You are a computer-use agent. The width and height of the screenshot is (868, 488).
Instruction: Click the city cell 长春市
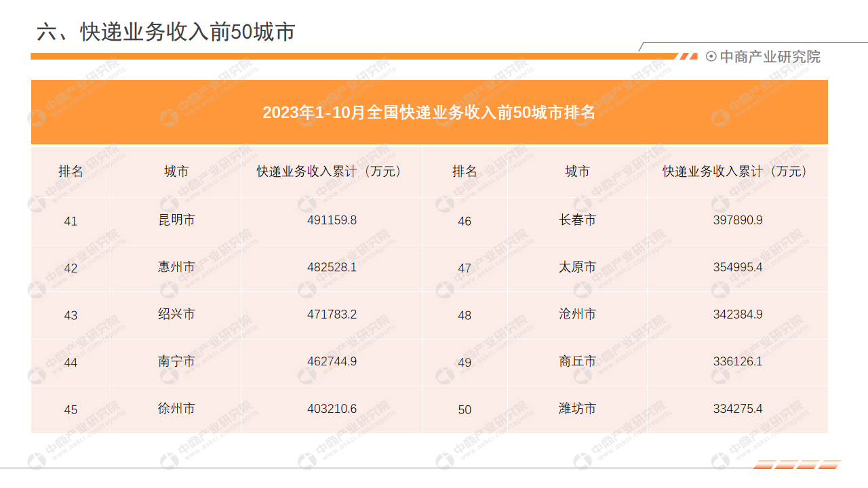(577, 220)
